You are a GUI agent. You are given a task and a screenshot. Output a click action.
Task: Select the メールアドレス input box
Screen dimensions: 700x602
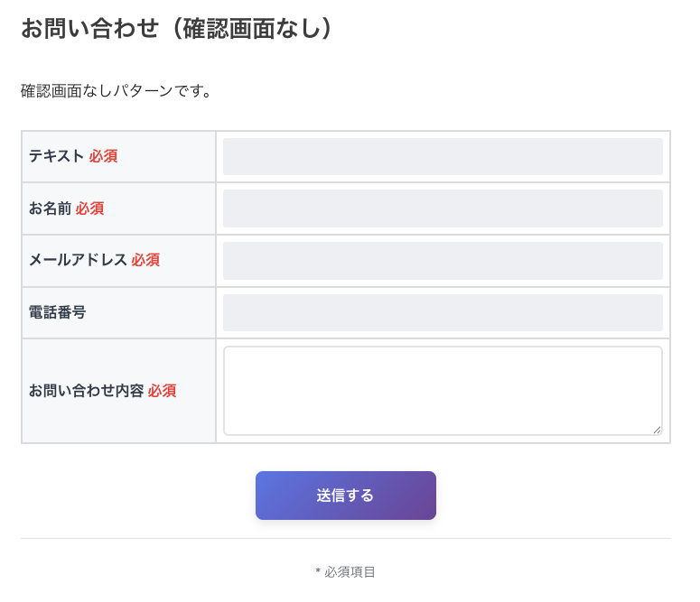click(443, 261)
